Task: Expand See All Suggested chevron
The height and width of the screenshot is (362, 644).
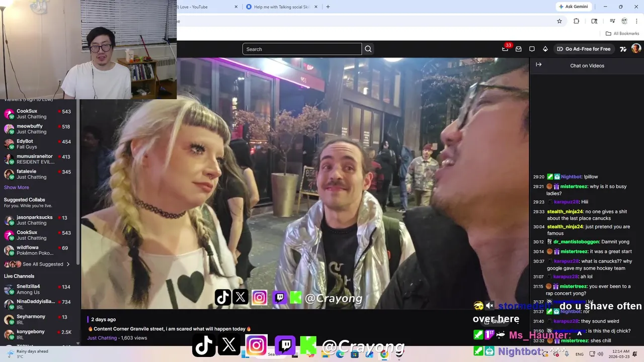Action: 68,264
